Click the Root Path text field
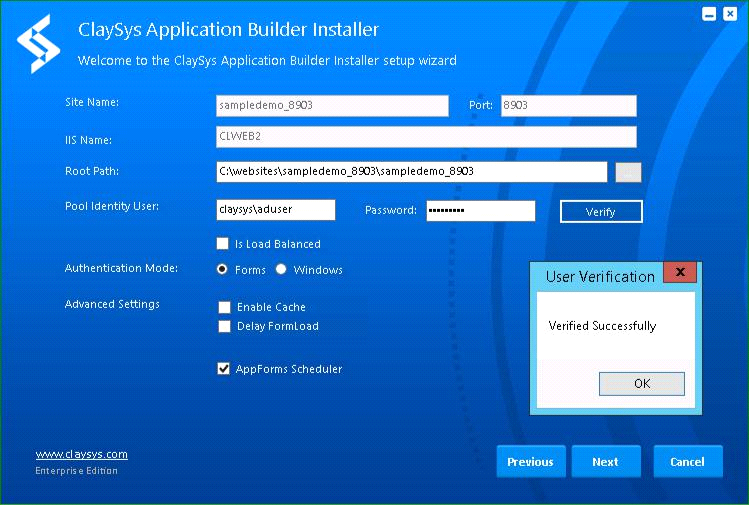 (x=412, y=172)
